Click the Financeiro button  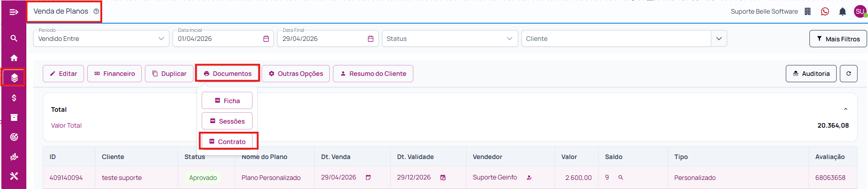point(114,74)
